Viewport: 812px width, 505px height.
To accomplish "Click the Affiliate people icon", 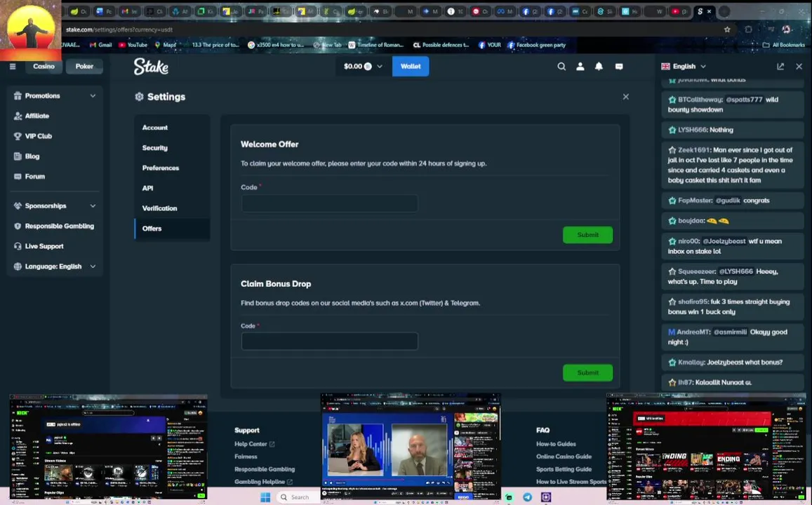I will pos(18,116).
